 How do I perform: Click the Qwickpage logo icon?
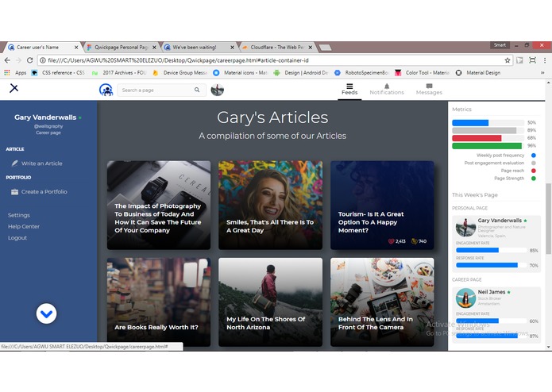(106, 90)
